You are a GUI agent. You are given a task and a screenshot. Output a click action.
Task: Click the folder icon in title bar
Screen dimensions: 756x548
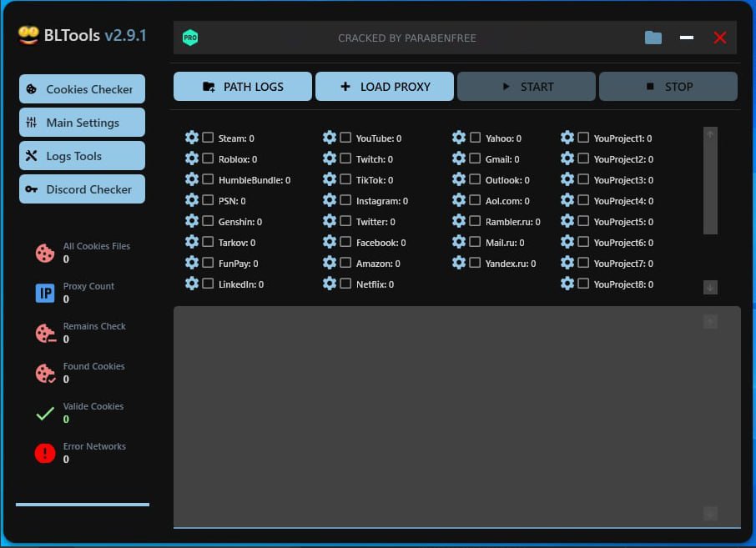tap(653, 38)
